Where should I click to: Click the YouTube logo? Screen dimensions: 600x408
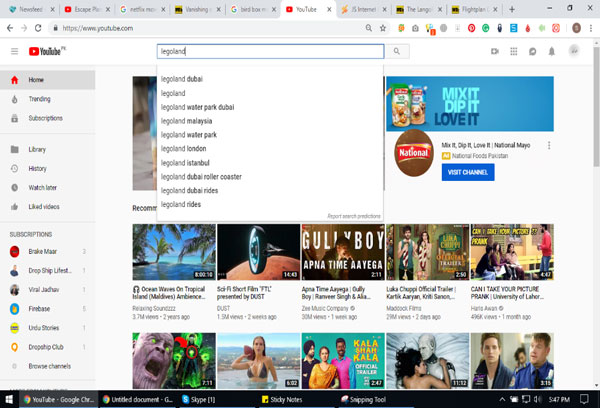47,51
